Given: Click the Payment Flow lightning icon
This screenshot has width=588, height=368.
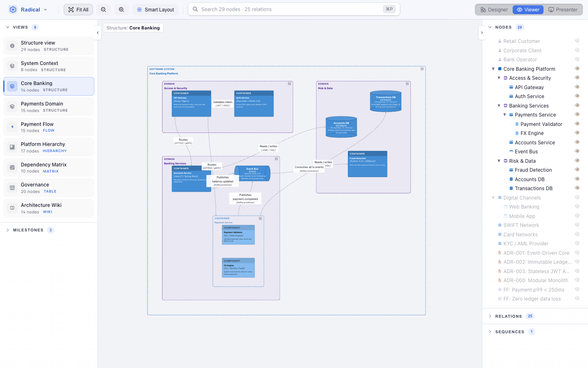Looking at the screenshot, I should [12, 127].
